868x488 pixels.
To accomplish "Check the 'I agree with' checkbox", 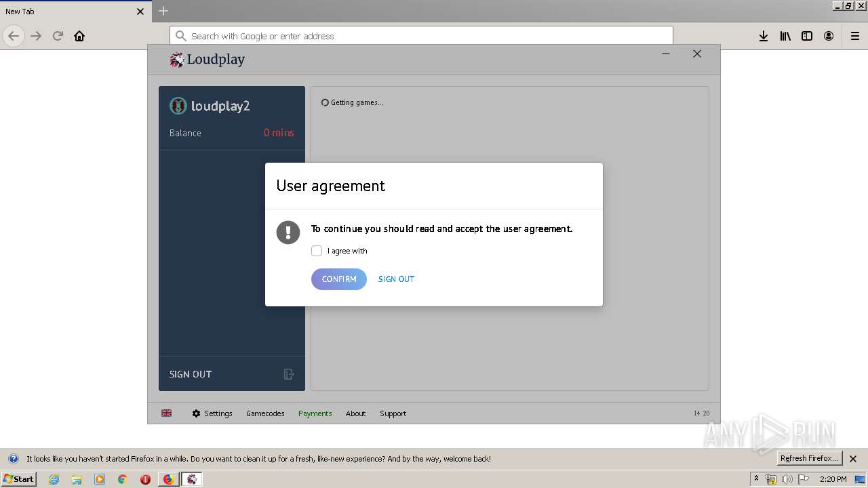I will pyautogui.click(x=317, y=251).
